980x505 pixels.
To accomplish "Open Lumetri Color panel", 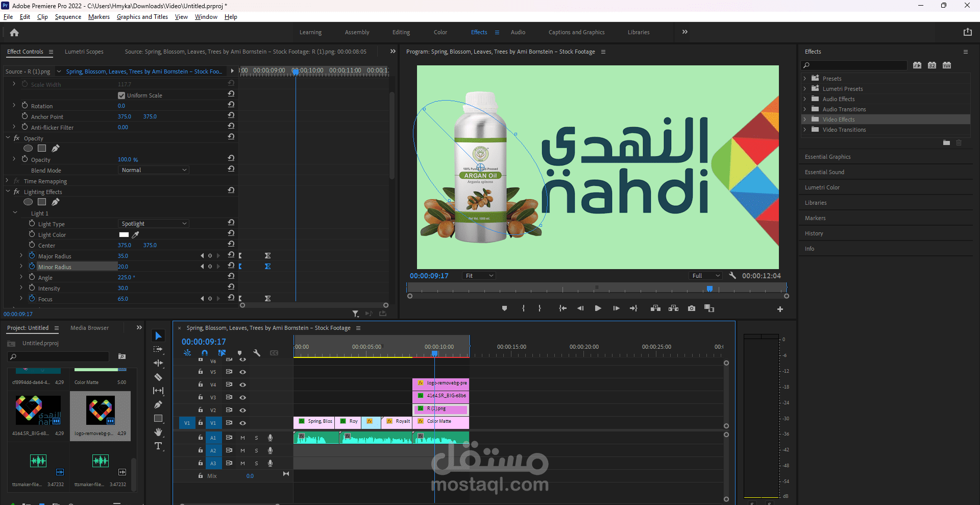I will pos(822,187).
